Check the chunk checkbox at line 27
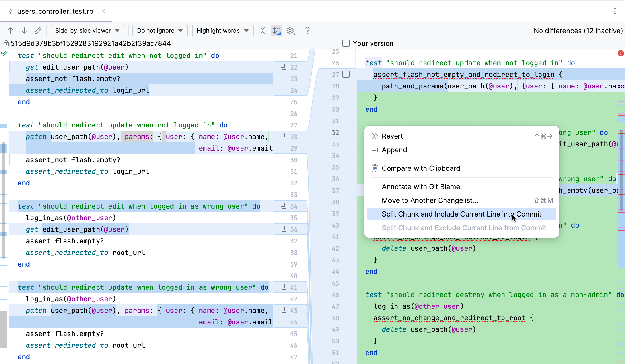The image size is (625, 364). pos(346,74)
